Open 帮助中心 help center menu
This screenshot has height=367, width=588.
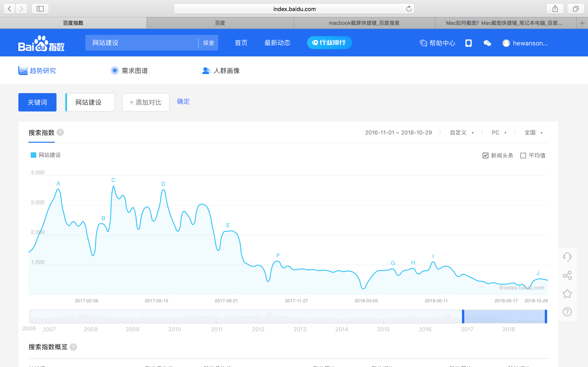click(438, 42)
